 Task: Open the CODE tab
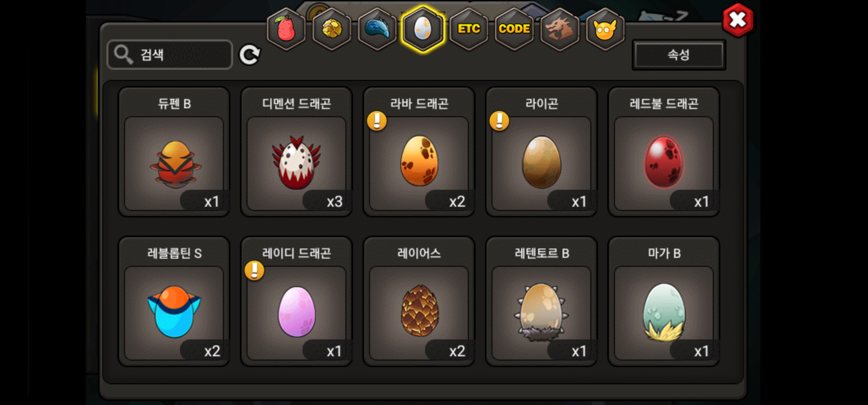[514, 29]
